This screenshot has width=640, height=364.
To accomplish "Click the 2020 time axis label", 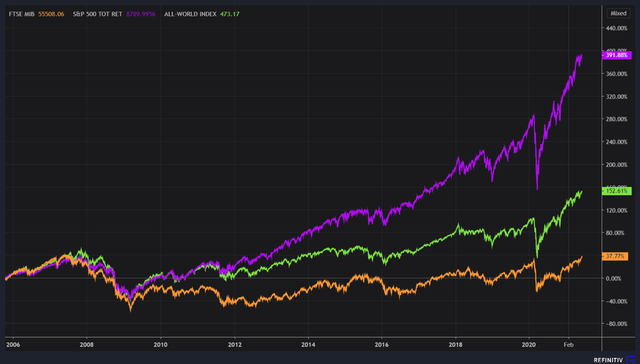I will [x=529, y=345].
